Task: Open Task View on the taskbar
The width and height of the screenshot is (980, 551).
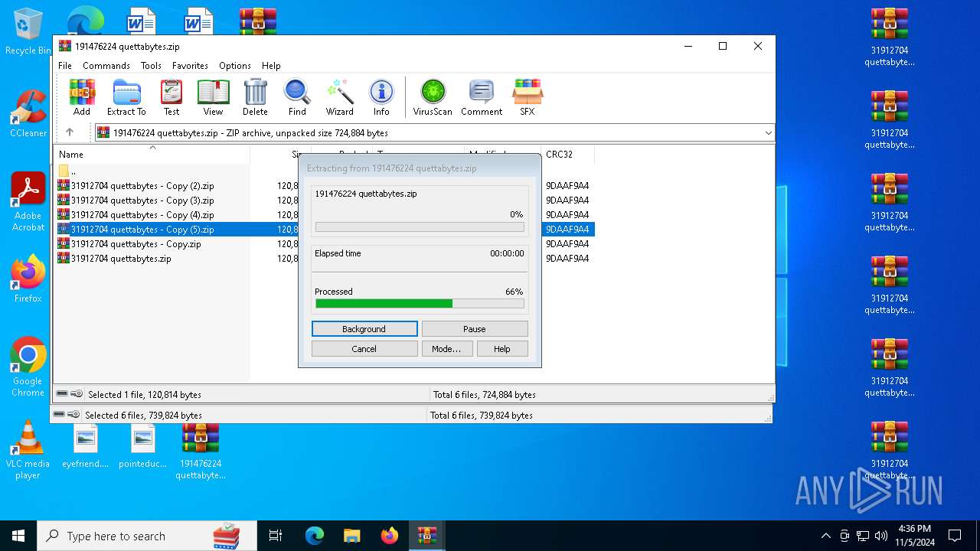Action: coord(276,536)
